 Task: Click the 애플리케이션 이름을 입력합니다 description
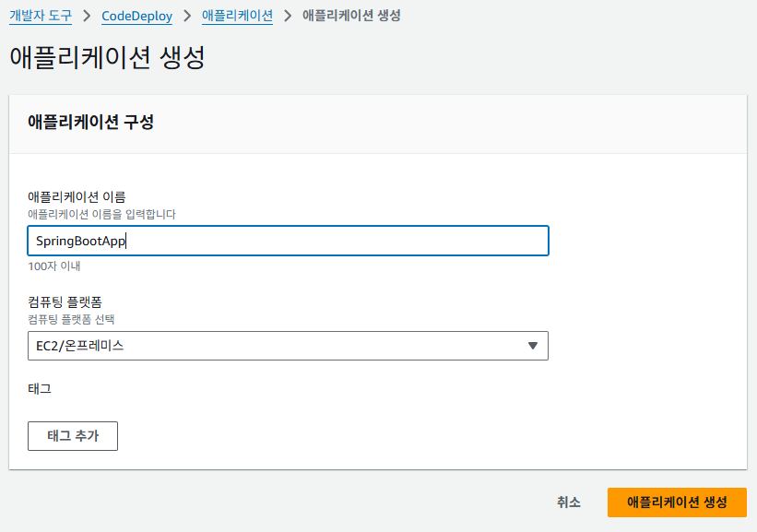[x=101, y=214]
